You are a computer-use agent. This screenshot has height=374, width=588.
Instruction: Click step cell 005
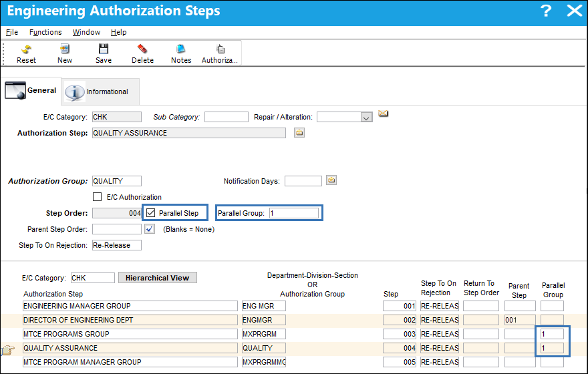[x=400, y=362]
